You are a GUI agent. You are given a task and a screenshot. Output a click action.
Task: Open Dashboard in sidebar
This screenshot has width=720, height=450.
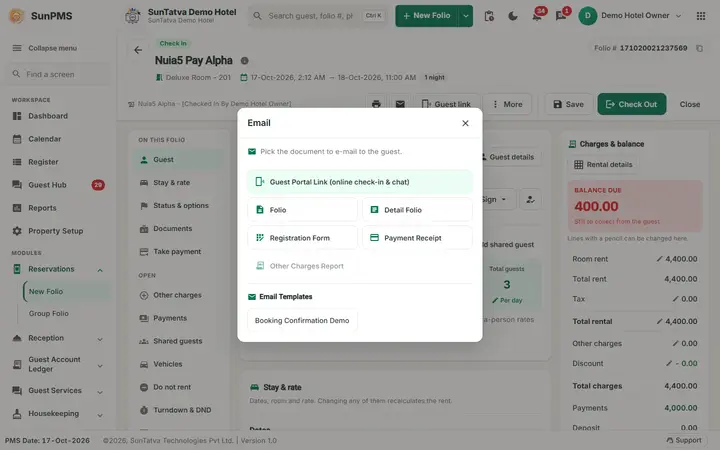(x=57, y=116)
